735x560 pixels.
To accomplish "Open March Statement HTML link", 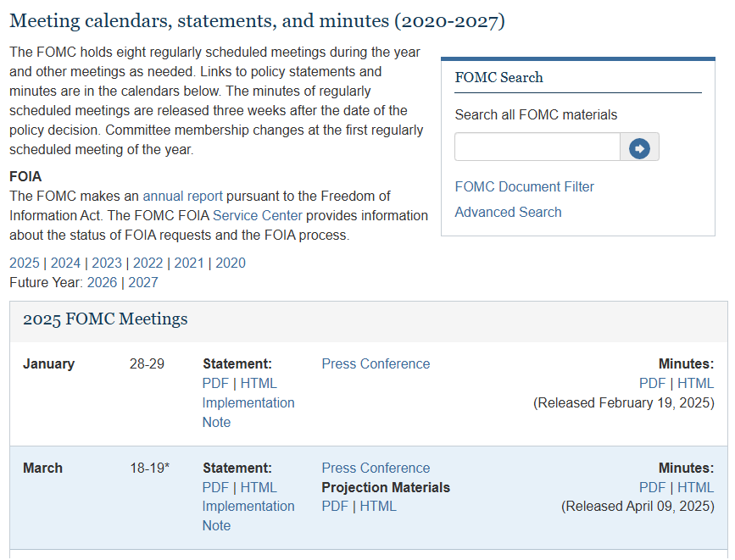I will click(259, 487).
